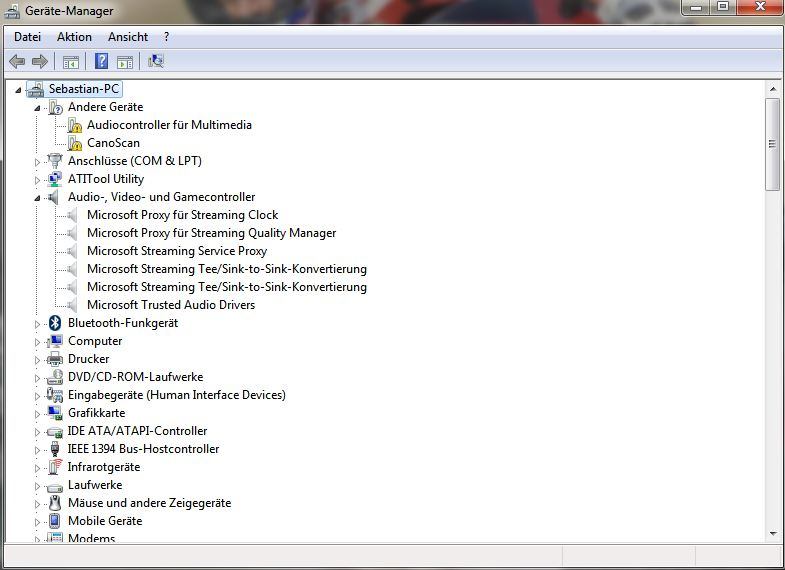Select Eingabegeräte (Human Interface Devices) label

coord(177,395)
